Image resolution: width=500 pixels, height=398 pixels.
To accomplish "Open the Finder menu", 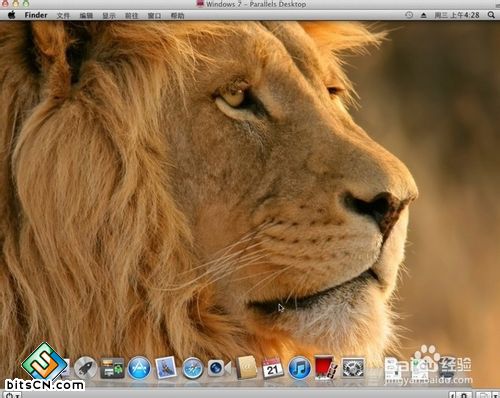I will (x=36, y=15).
